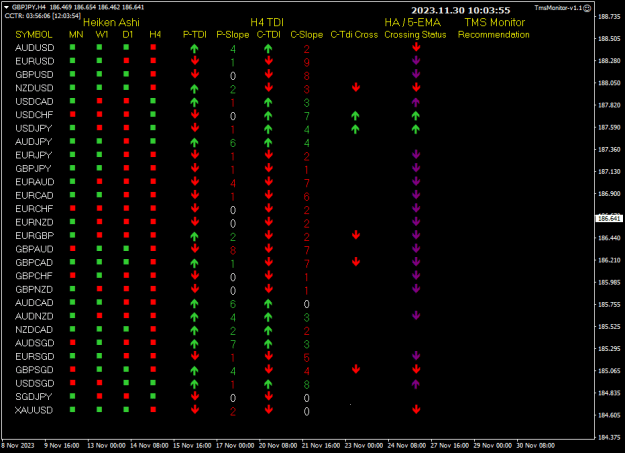Click the GBPCAD C-Tdi Cross red arrow
This screenshot has height=453, width=625.
[x=356, y=262]
